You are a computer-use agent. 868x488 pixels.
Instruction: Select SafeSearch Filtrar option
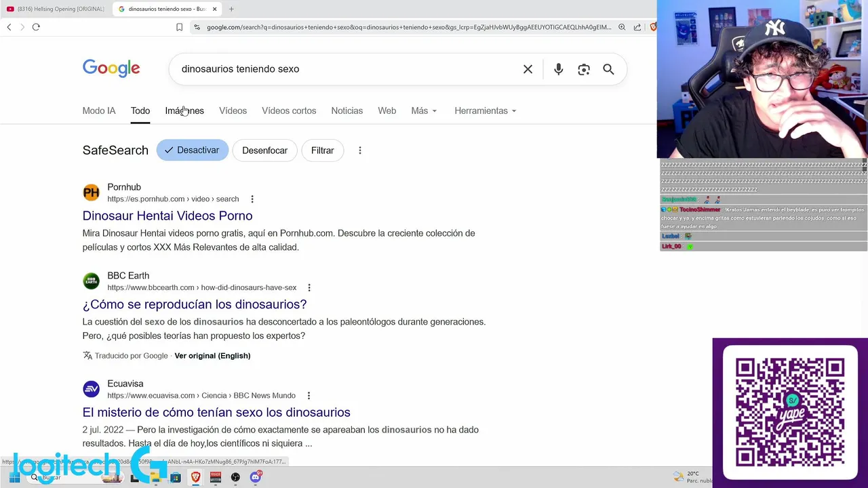tap(323, 150)
